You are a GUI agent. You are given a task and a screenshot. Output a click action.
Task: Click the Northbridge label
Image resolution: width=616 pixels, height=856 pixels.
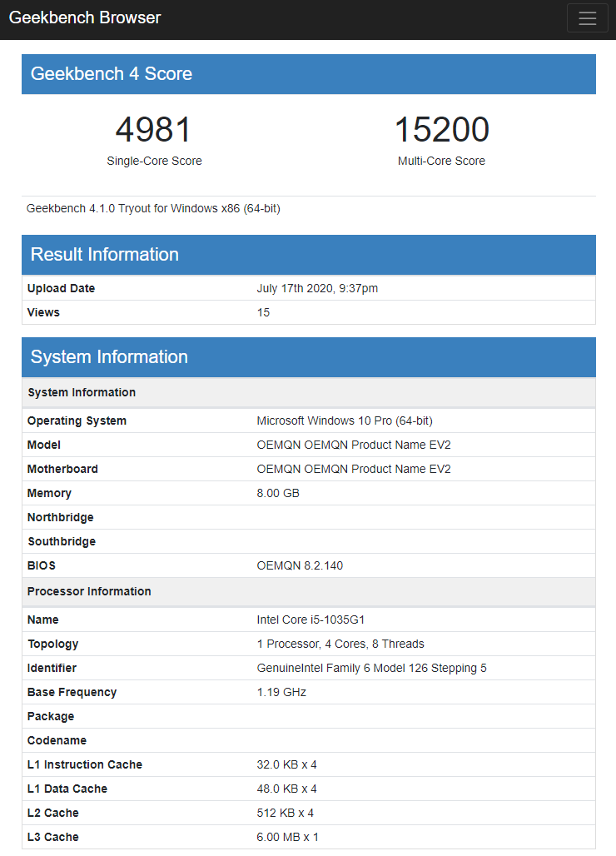[x=61, y=517]
